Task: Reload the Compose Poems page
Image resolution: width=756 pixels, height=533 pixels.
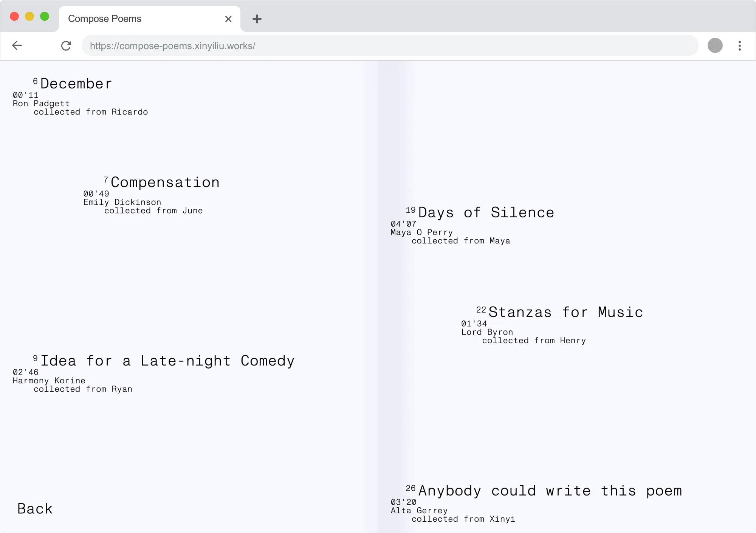Action: 66,45
